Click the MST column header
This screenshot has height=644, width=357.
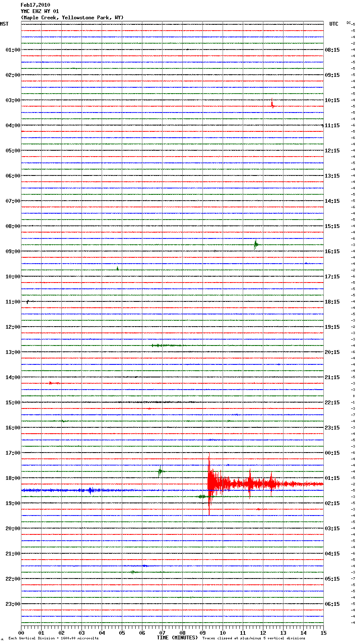pos(4,24)
